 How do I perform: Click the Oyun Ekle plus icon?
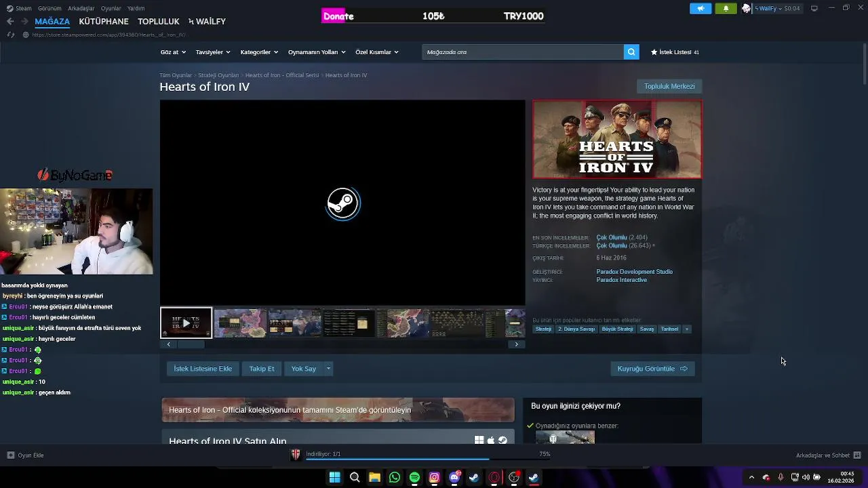[10, 455]
